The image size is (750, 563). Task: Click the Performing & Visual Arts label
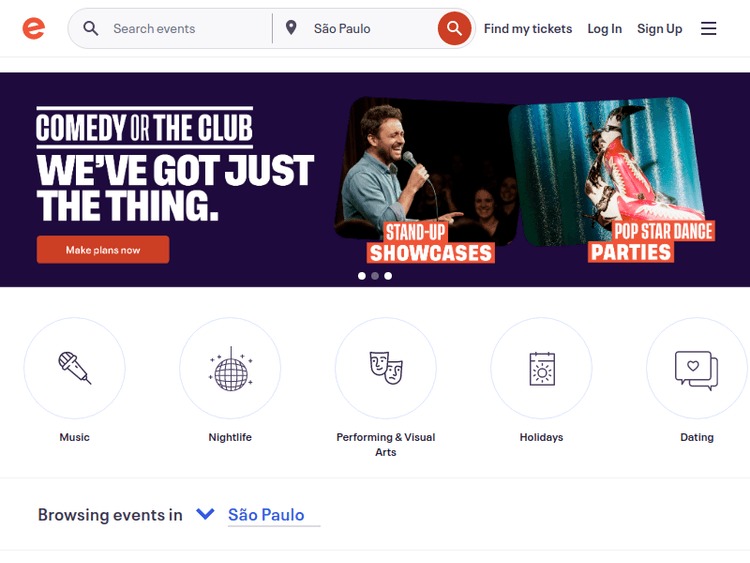(x=386, y=444)
